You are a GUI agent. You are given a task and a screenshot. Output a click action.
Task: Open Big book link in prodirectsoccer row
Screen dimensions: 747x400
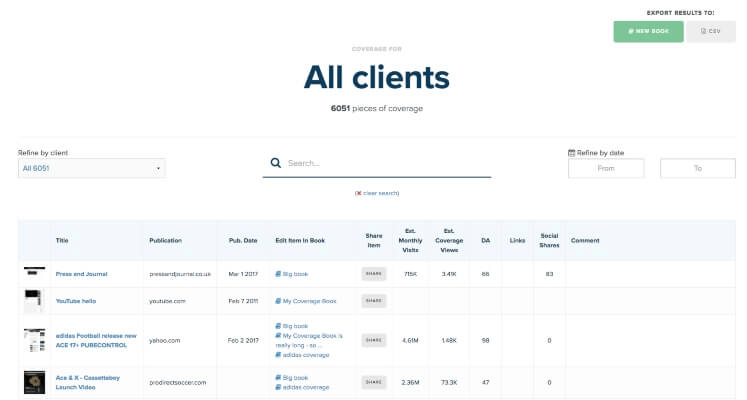pyautogui.click(x=295, y=378)
